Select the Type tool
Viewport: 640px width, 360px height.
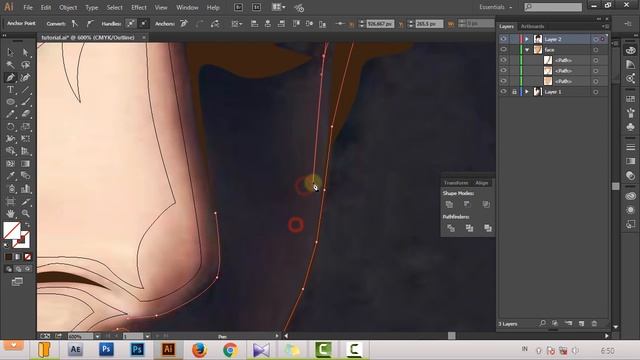tap(10, 90)
